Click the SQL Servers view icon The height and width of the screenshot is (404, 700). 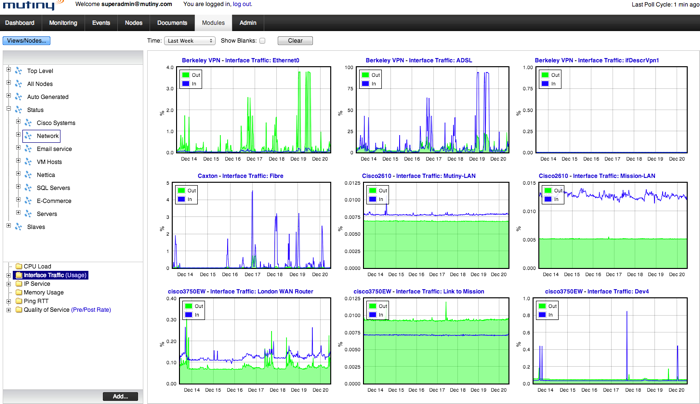[x=28, y=187]
